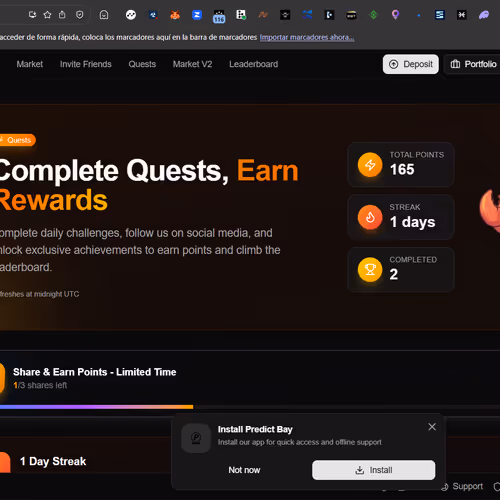The width and height of the screenshot is (500, 500).
Task: Click the Importar marcadores ahora link
Action: (307, 37)
